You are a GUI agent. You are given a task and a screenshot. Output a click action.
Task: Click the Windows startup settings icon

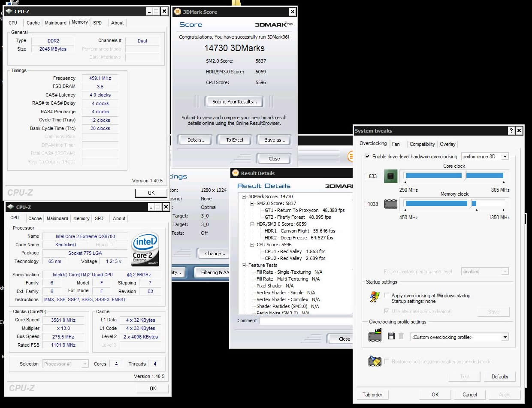[375, 297]
